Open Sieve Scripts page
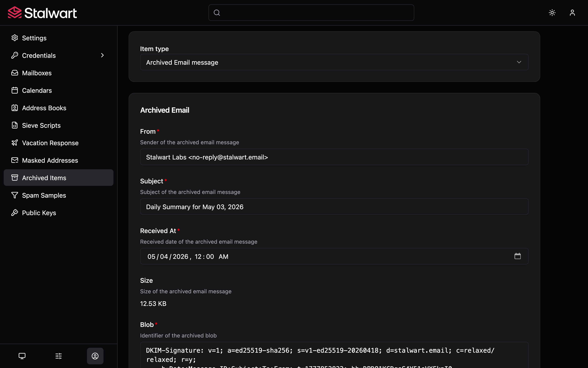 [58, 125]
